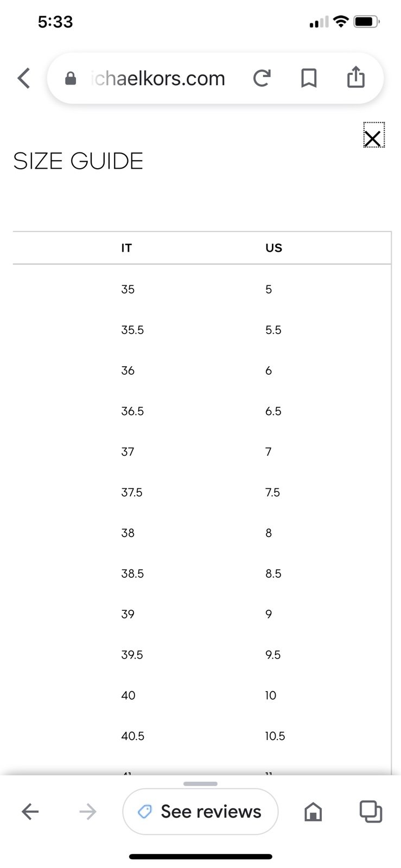Image resolution: width=401 pixels, height=868 pixels.
Task: Select IT size 40 cell
Action: pyautogui.click(x=129, y=695)
